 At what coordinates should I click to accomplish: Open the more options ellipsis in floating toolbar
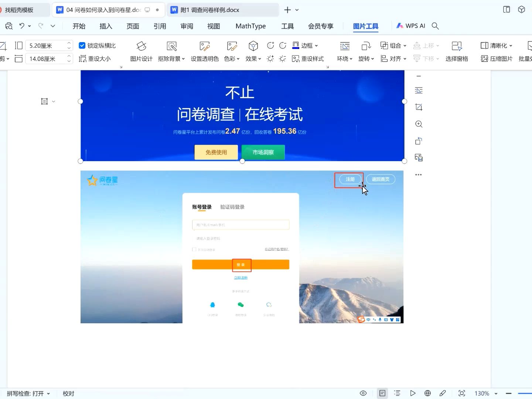pos(418,175)
